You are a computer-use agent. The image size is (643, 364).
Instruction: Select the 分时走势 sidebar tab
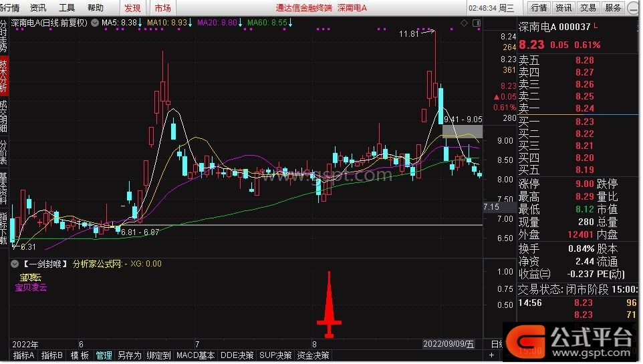tap(4, 35)
